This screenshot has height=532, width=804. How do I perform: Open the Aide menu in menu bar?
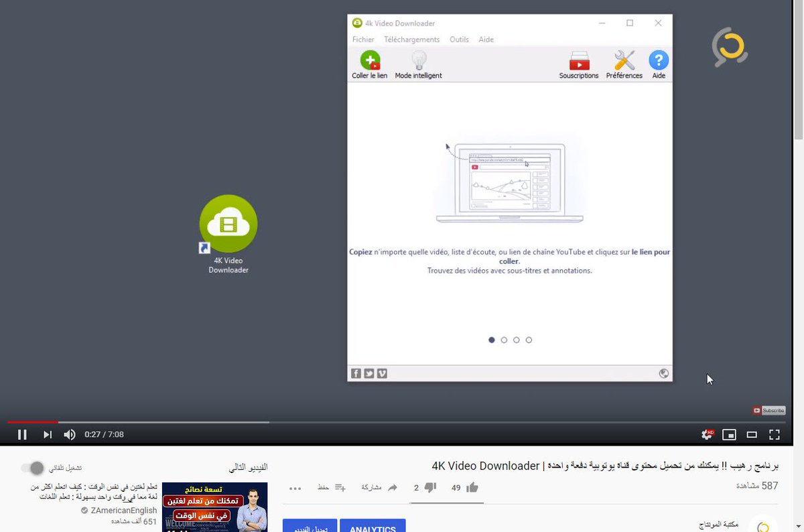point(486,40)
